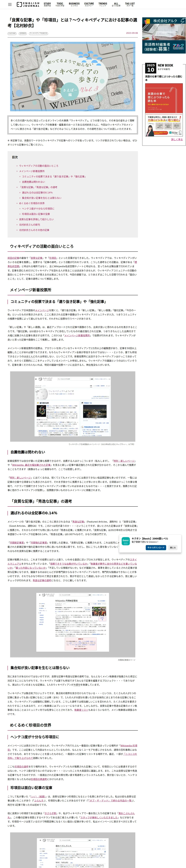The height and width of the screenshot is (868, 186).
Task: Open the hamburger menu icon
Action: coord(10,4)
